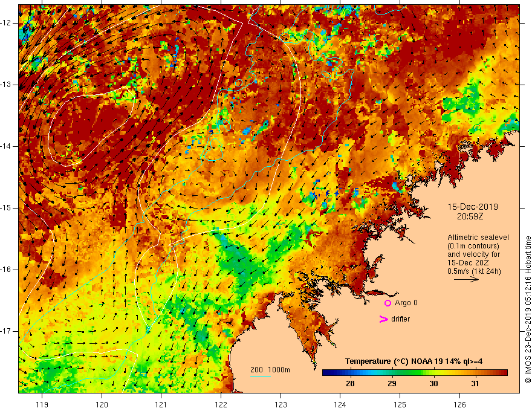Image resolution: width=532 pixels, height=411 pixels.
Task: Click the '119' longitude axis label
Action: (x=42, y=404)
